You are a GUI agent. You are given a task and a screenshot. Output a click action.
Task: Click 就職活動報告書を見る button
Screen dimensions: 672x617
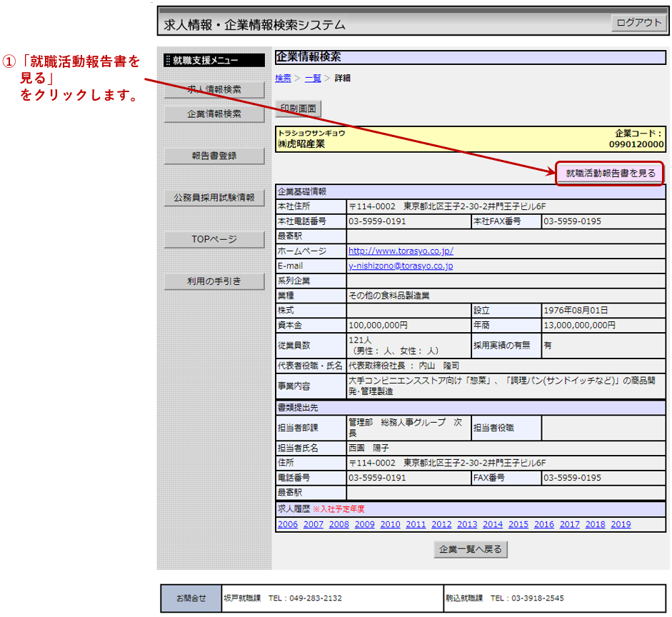[610, 173]
